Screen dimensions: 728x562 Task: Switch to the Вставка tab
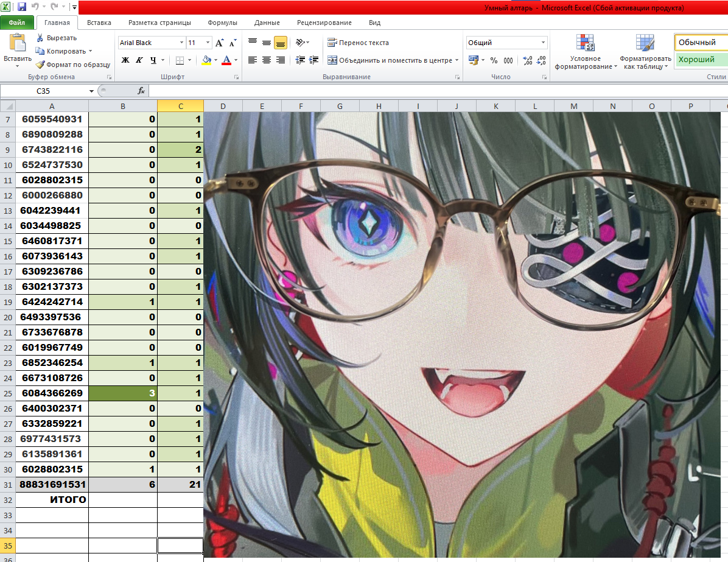point(99,23)
